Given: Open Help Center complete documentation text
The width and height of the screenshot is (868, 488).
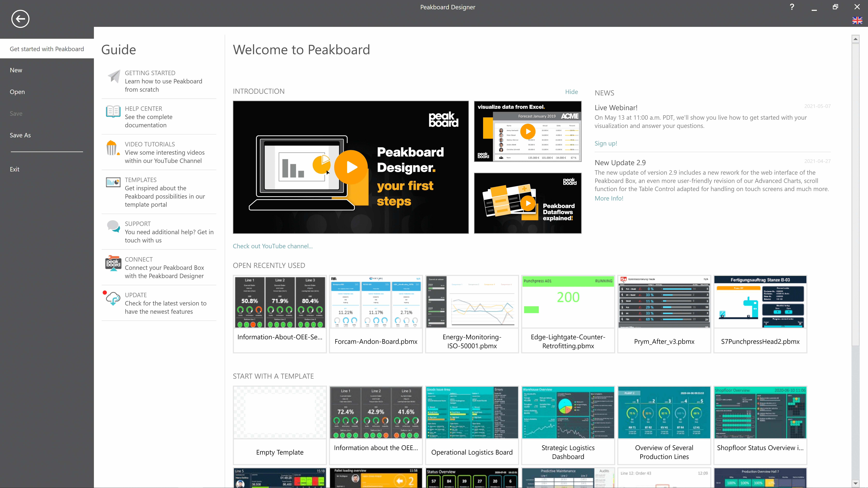Looking at the screenshot, I should [x=149, y=117].
